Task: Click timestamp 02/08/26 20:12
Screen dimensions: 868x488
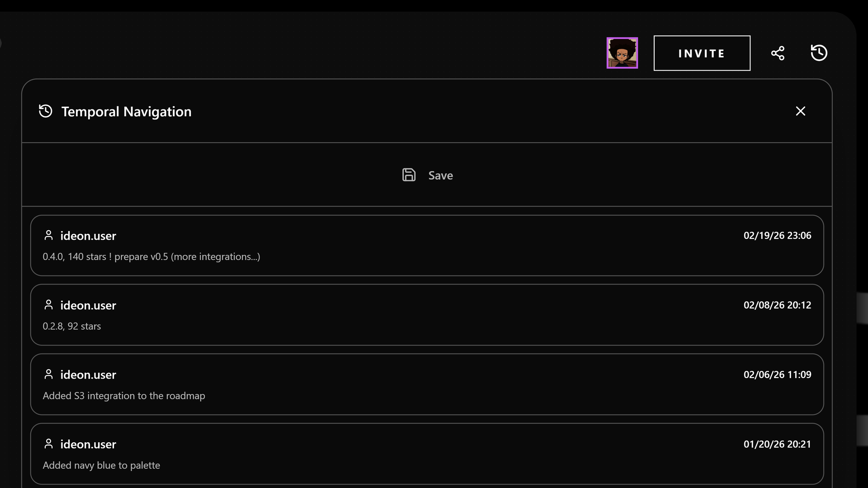Action: pyautogui.click(x=777, y=305)
